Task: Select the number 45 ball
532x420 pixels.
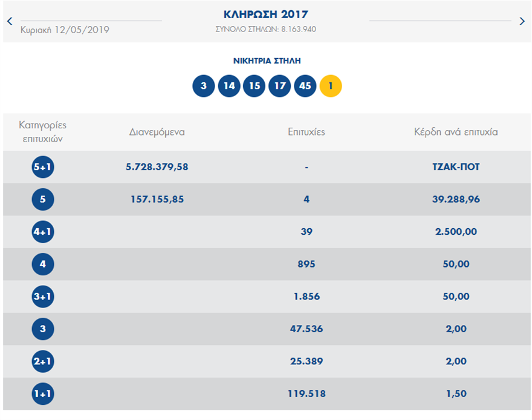Action: click(x=305, y=86)
